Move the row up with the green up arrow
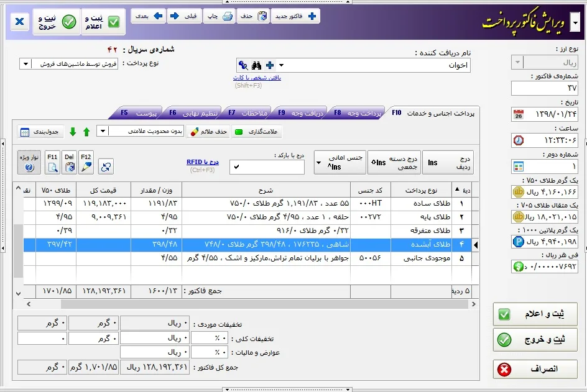The height and width of the screenshot is (392, 587). (x=86, y=132)
